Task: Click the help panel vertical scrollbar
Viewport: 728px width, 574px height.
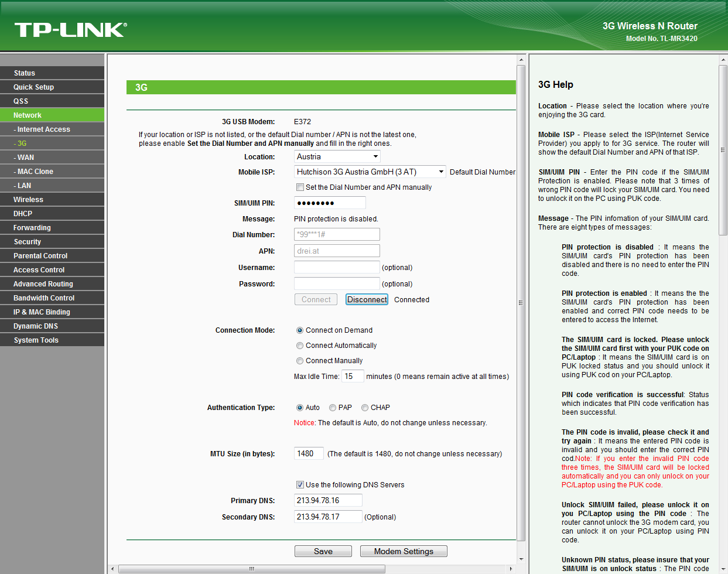Action: click(x=723, y=150)
